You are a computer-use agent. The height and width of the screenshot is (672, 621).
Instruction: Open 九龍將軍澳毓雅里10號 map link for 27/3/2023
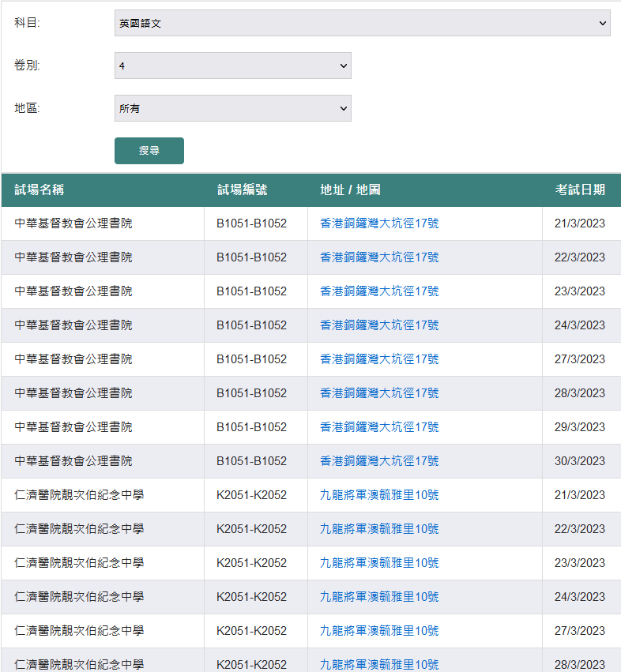point(379,630)
